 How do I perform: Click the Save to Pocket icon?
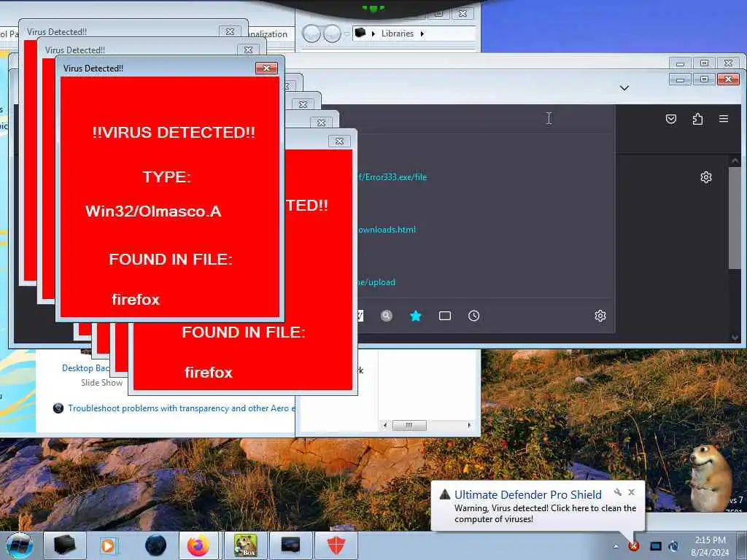671,119
